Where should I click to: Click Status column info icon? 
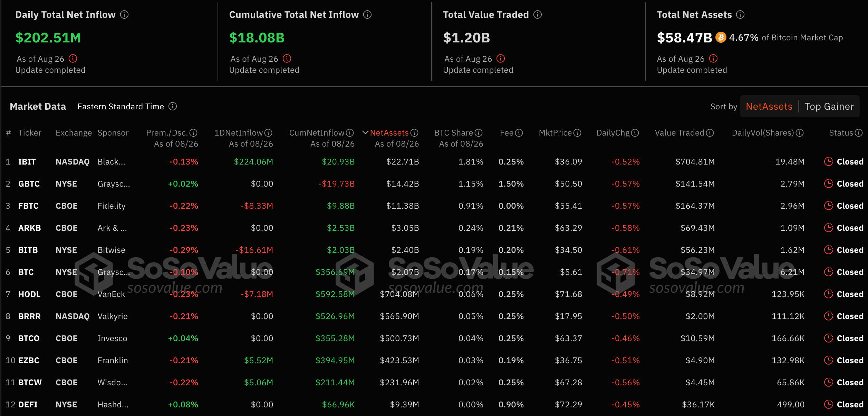859,133
